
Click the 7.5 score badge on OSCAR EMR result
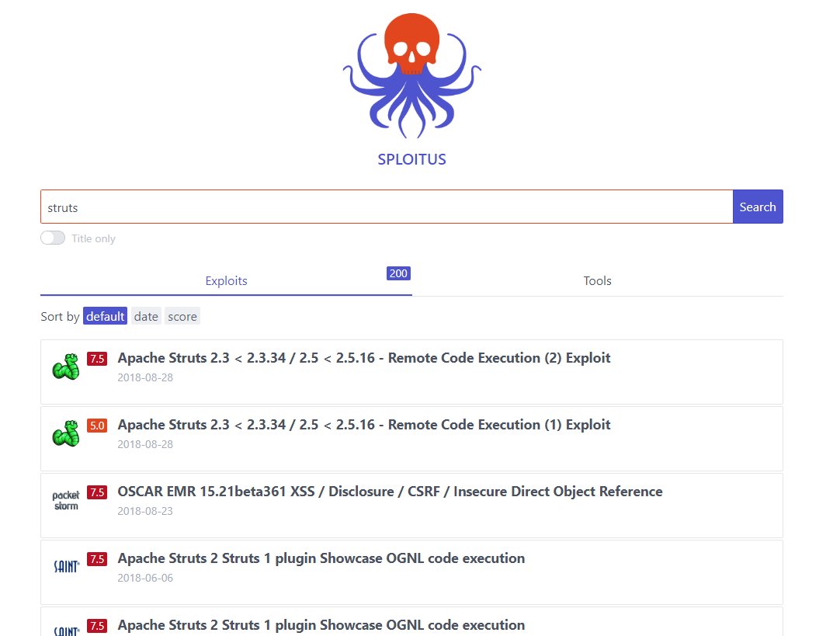pos(97,492)
